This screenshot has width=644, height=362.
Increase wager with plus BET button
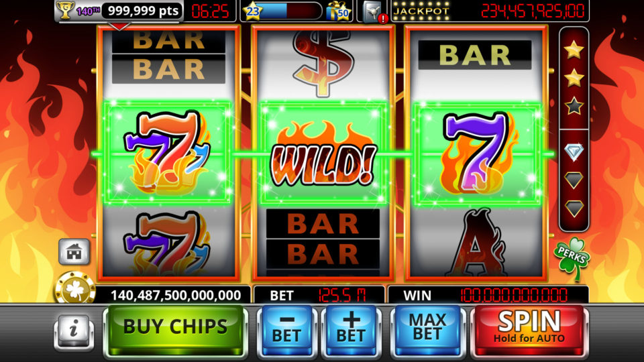351,330
